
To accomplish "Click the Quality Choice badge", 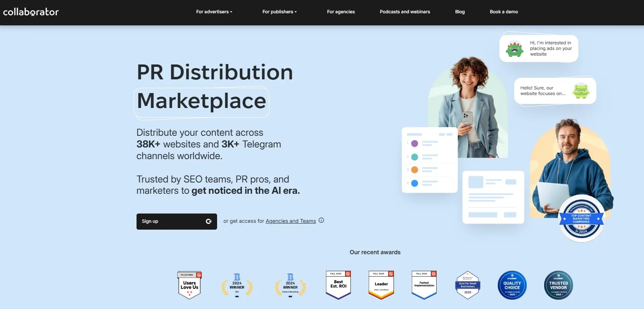I will [512, 285].
